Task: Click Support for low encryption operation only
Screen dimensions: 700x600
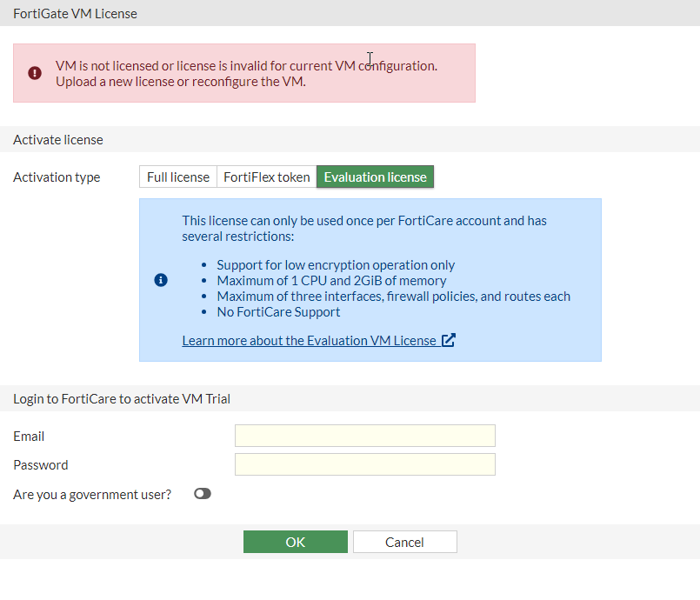Action: click(x=336, y=264)
